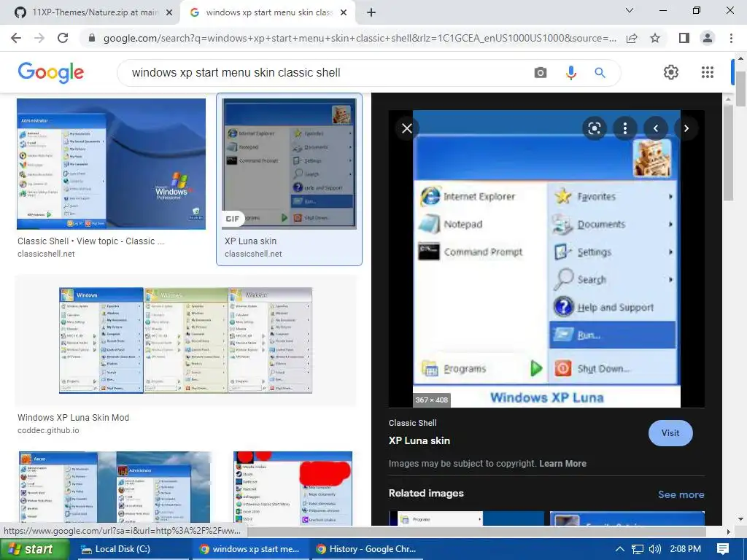Show next image in preview panel

tap(686, 128)
